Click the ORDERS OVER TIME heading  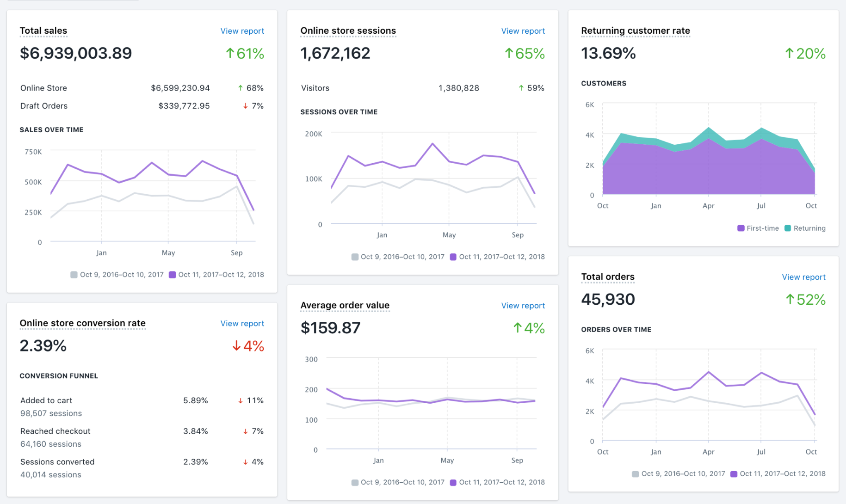click(x=616, y=330)
